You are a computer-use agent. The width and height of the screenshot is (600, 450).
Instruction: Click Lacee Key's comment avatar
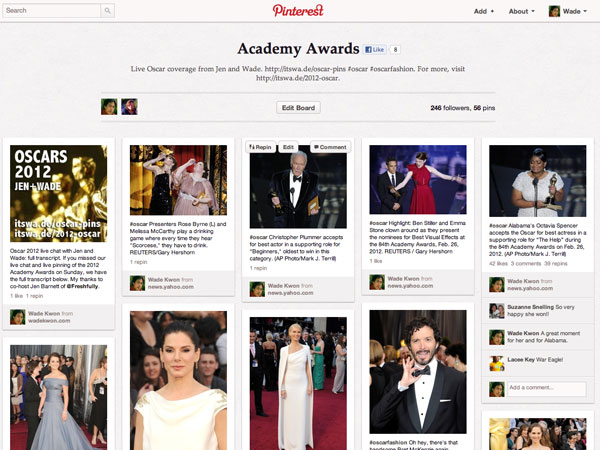[497, 364]
